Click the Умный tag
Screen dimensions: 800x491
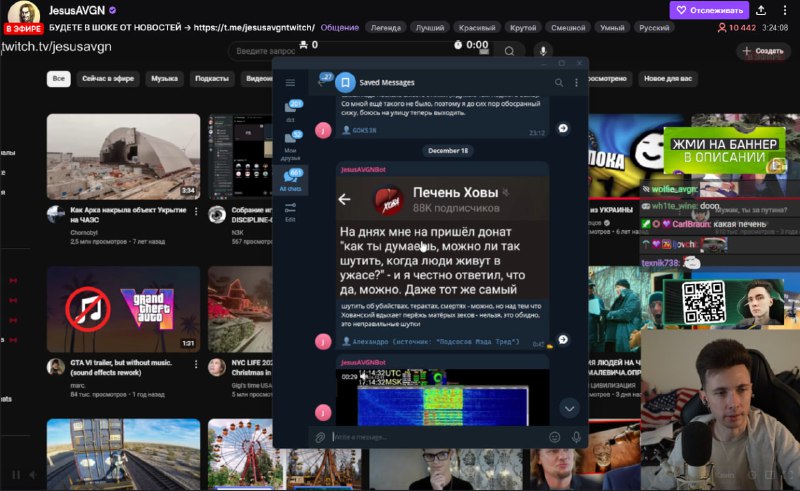click(612, 28)
